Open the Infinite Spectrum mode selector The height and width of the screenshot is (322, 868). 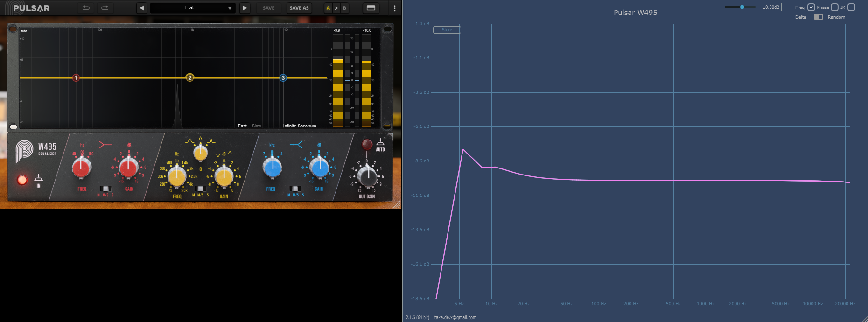coord(300,126)
